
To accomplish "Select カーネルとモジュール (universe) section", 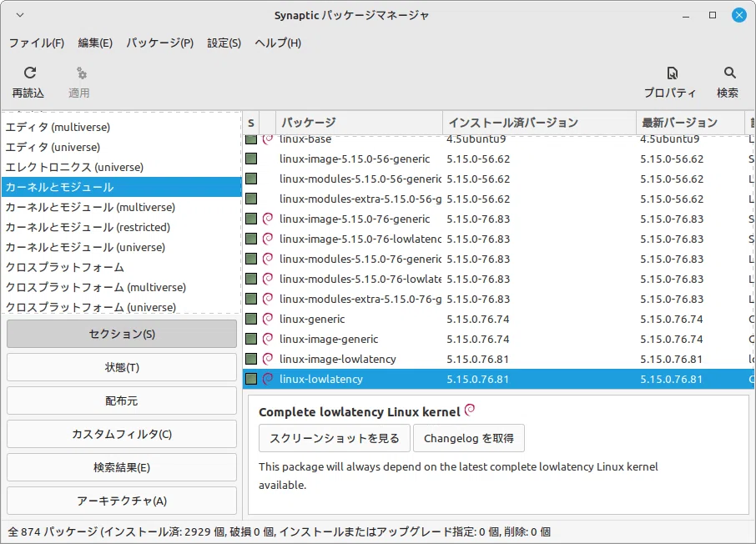I will coord(121,247).
